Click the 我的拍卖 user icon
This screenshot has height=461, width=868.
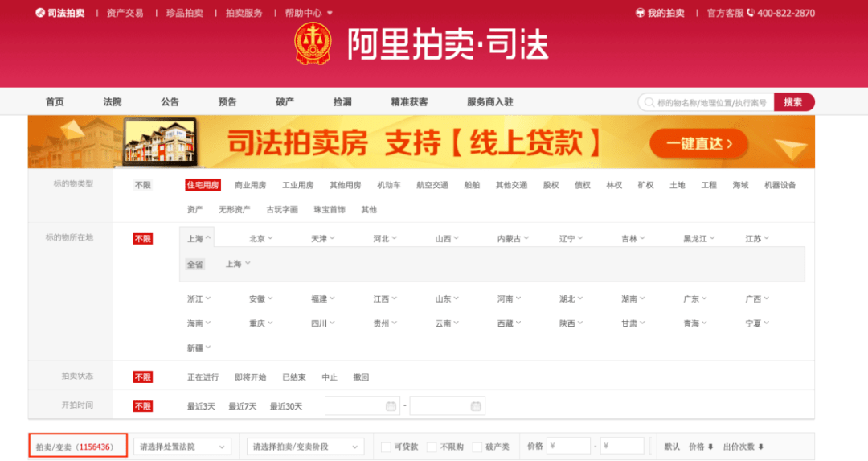point(640,13)
